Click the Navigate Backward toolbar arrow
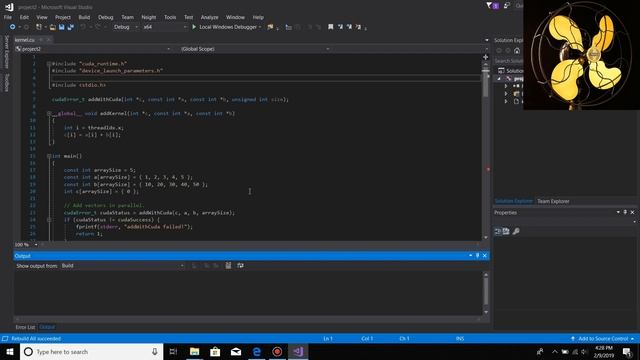This screenshot has height=360, width=640. [x=12, y=27]
